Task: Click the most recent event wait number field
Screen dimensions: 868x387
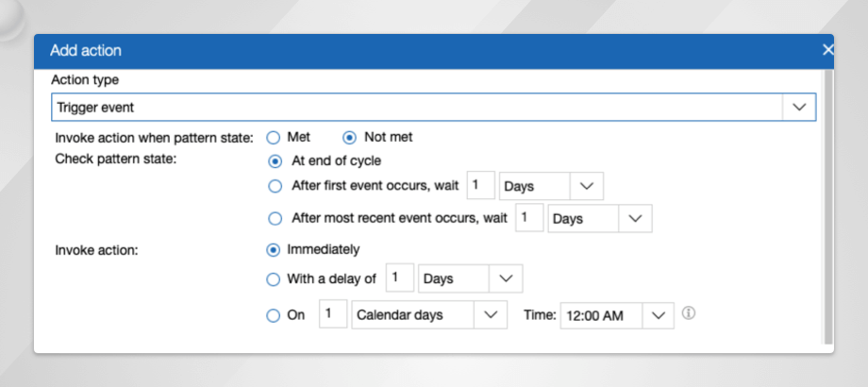Action: pyautogui.click(x=529, y=218)
